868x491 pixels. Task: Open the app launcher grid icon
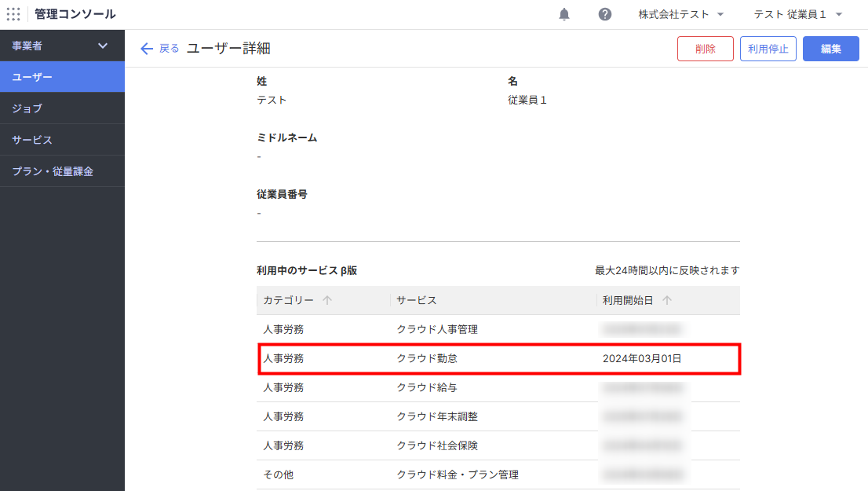pos(13,14)
